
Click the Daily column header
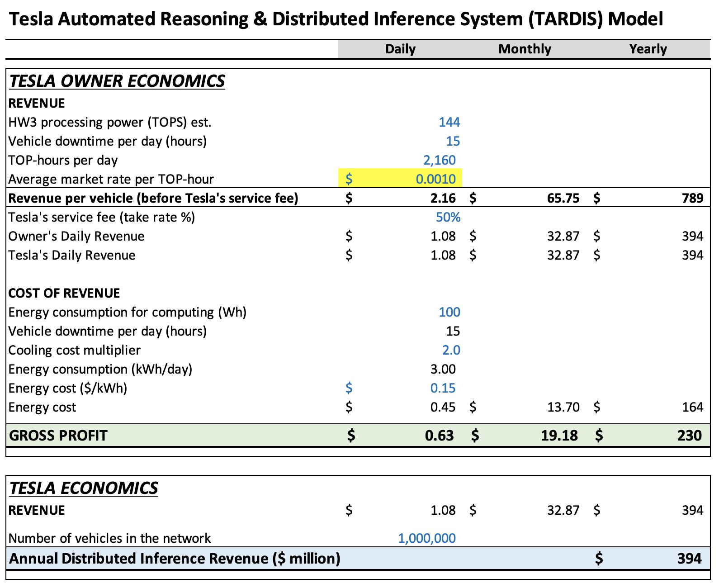pos(400,49)
